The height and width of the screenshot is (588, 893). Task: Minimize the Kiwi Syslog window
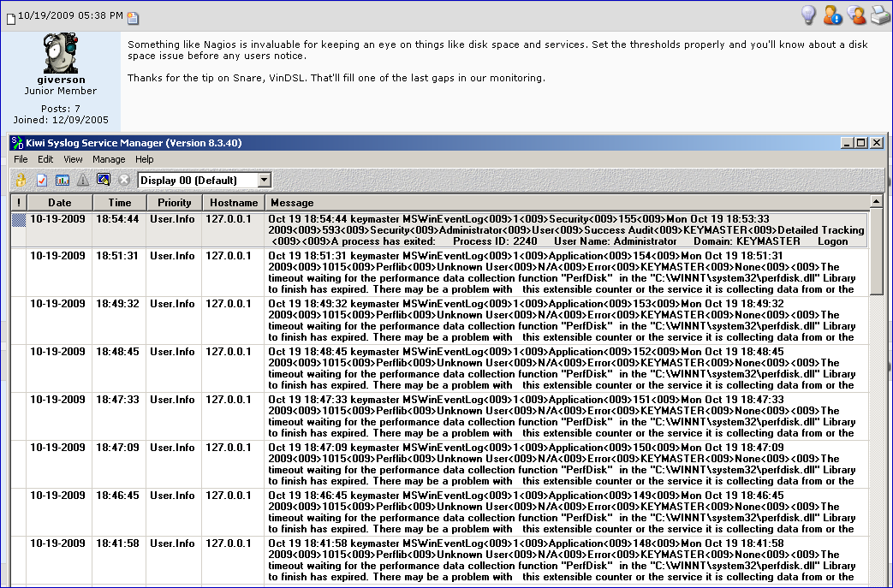click(848, 143)
